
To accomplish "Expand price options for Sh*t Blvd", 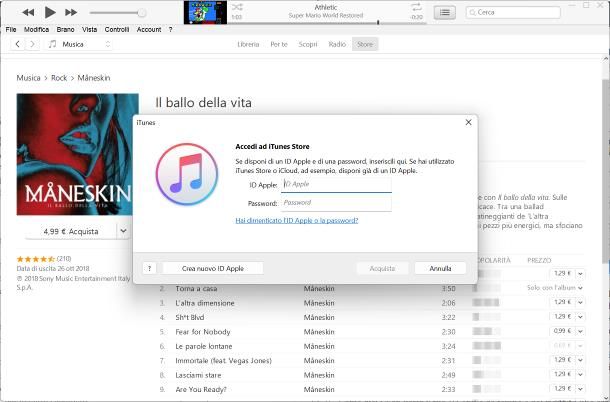I will (x=580, y=317).
